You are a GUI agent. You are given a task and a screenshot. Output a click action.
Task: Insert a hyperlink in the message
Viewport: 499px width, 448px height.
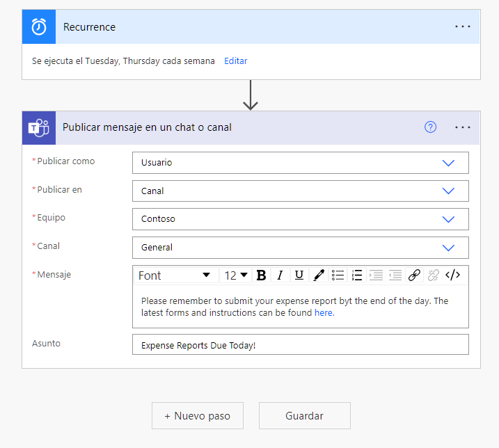tap(414, 275)
